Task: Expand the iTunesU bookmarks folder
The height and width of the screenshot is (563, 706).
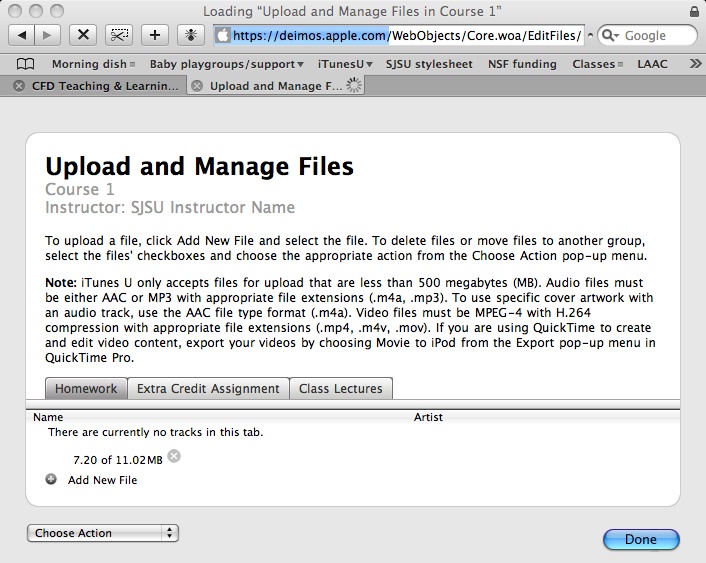Action: (x=340, y=64)
